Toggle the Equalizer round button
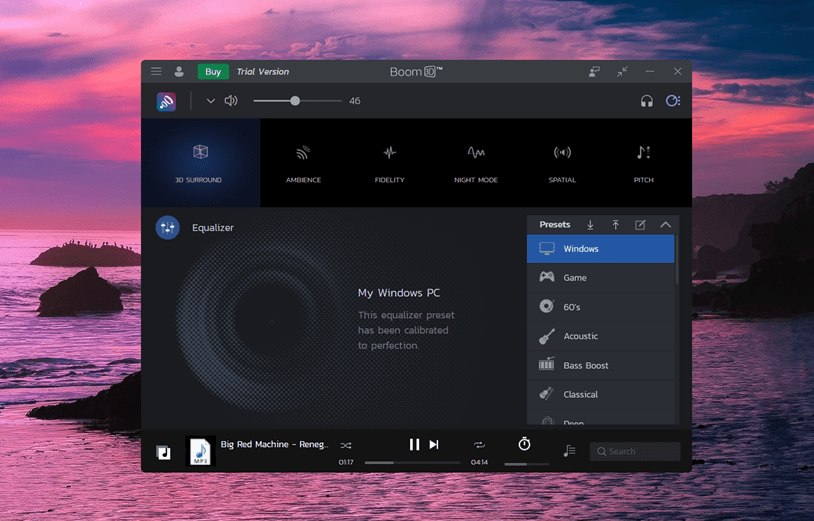 point(168,227)
